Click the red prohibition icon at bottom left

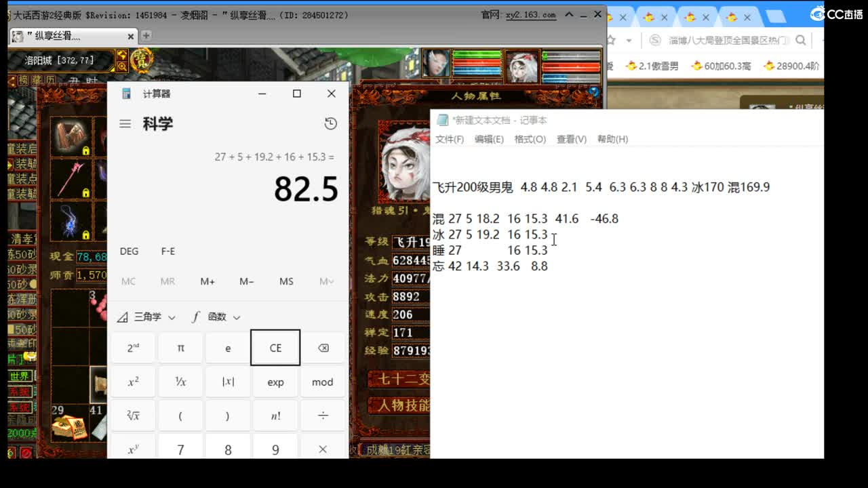click(x=26, y=453)
